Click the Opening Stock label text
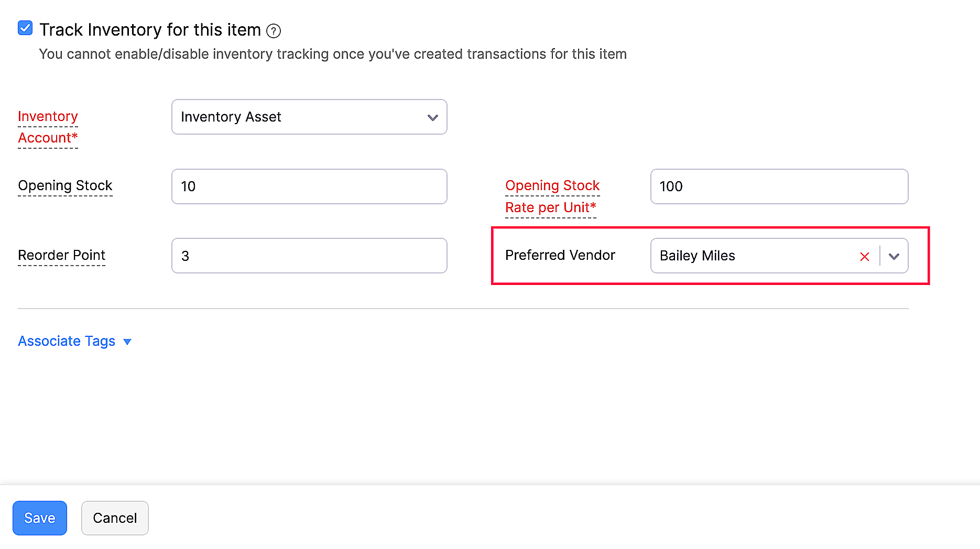This screenshot has width=980, height=549. pyautogui.click(x=65, y=185)
